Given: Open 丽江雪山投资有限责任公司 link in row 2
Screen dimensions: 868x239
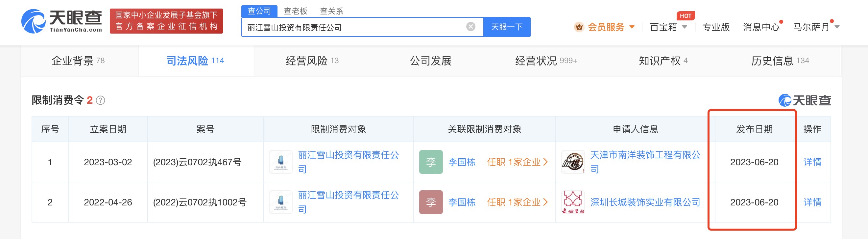Looking at the screenshot, I should (349, 202).
